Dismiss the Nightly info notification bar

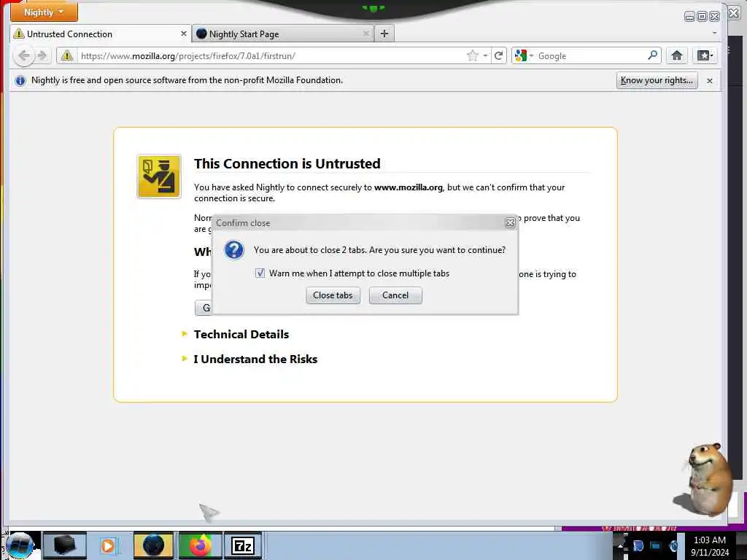tap(709, 81)
